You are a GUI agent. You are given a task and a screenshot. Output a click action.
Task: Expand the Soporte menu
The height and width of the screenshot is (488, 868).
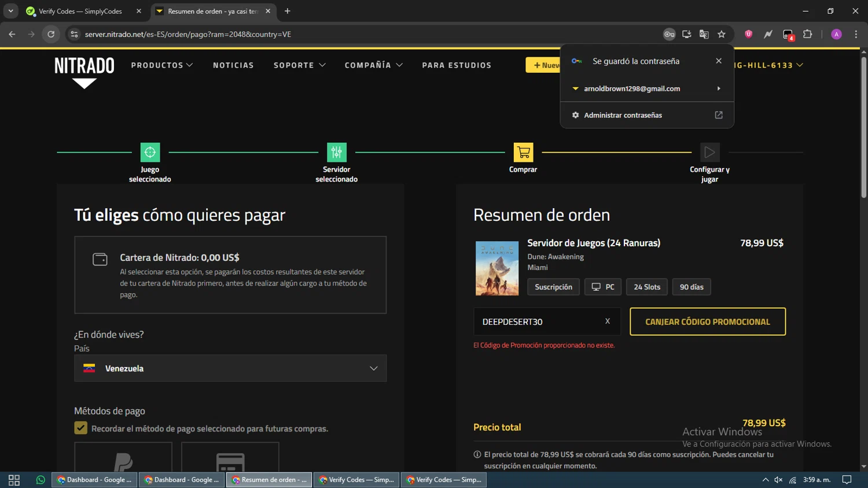tap(299, 65)
